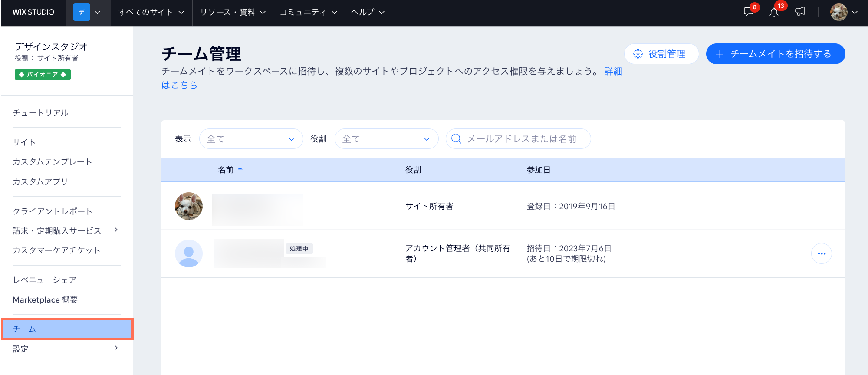Viewport: 868px width, 375px height.
Task: Click the WIX STUDIO logo
Action: tap(33, 12)
